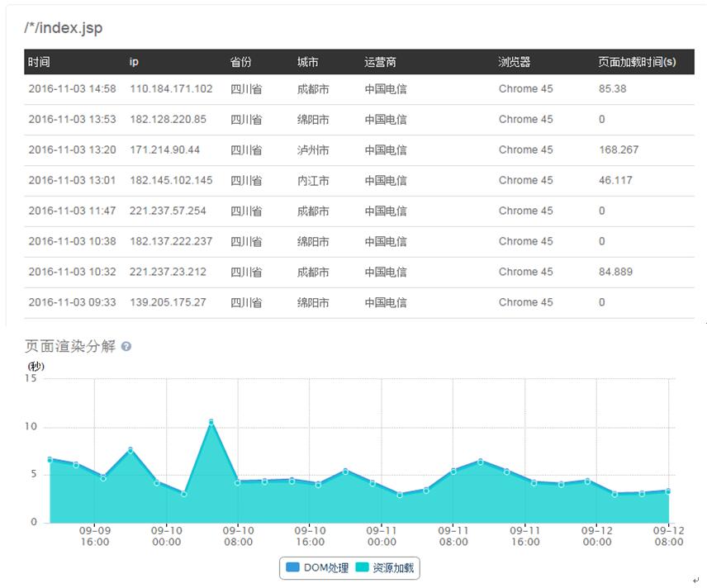Select the row with IP 139.205.175.27

pos(168,302)
